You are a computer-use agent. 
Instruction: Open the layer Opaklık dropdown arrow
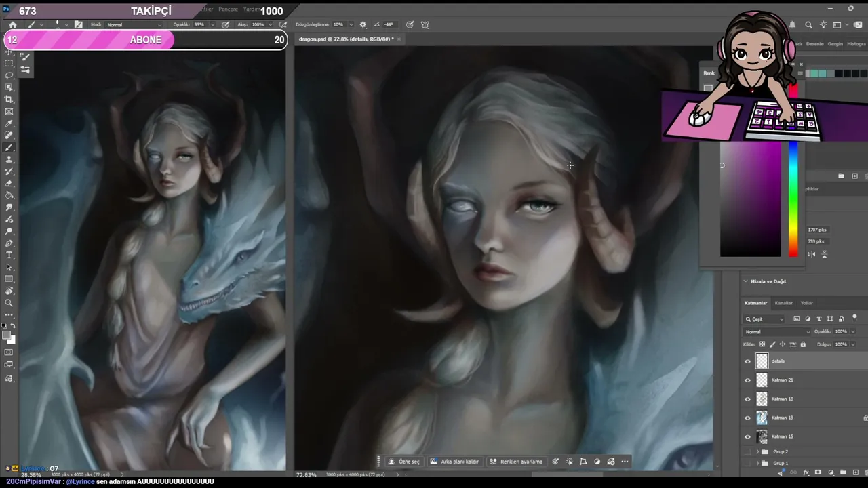click(x=852, y=332)
